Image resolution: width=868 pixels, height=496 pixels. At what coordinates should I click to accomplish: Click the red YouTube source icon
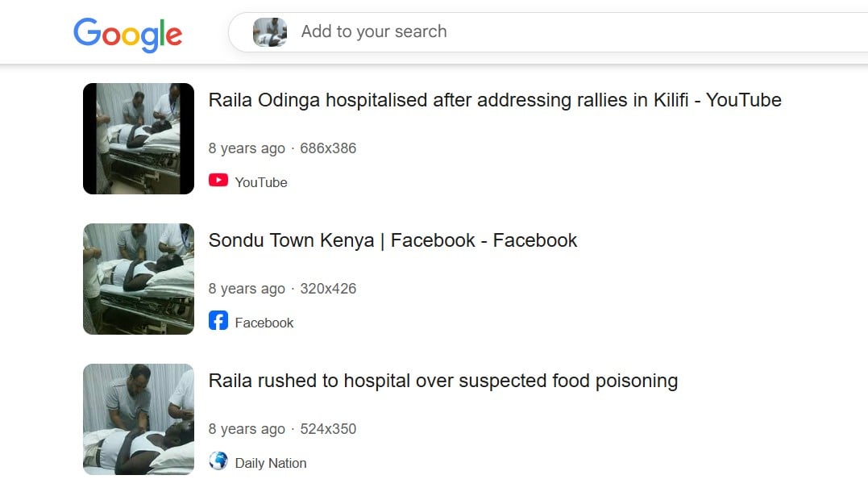tap(218, 181)
